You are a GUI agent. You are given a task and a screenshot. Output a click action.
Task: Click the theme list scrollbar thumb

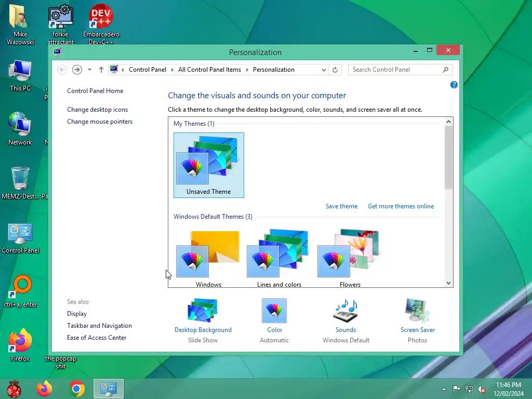coord(448,157)
